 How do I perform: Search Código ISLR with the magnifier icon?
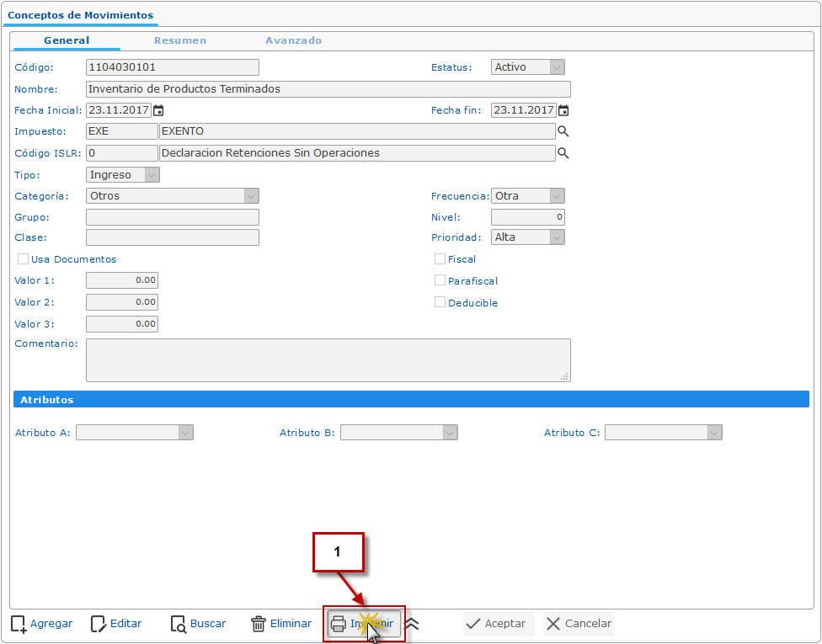563,153
